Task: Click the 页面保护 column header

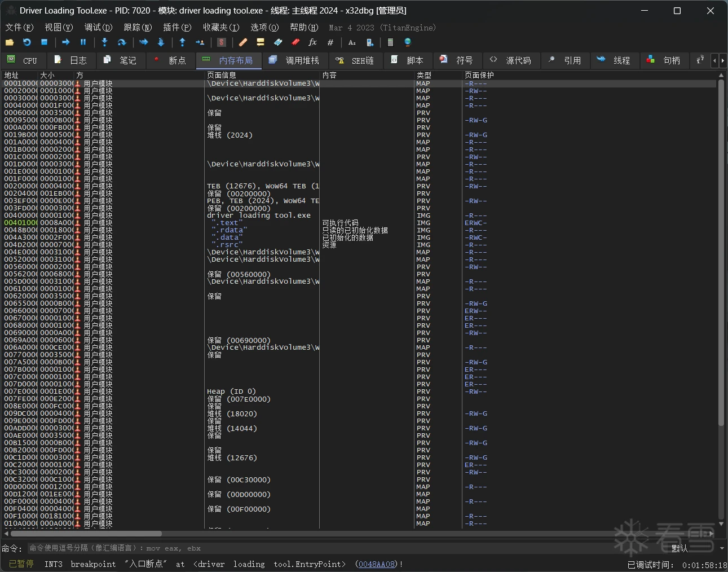Action: pos(589,75)
